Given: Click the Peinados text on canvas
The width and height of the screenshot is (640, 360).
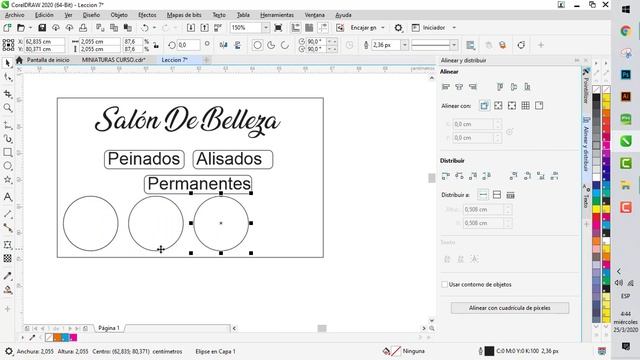Looking at the screenshot, I should pyautogui.click(x=144, y=159).
